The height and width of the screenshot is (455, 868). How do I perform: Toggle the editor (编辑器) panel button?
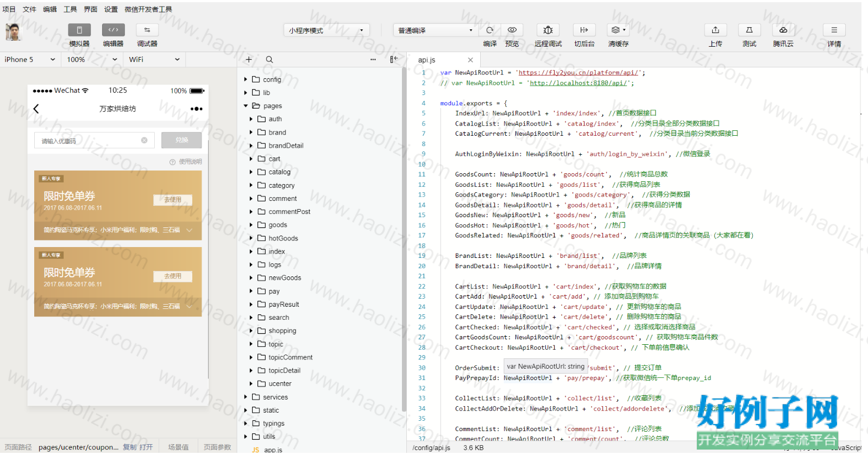[x=113, y=30]
